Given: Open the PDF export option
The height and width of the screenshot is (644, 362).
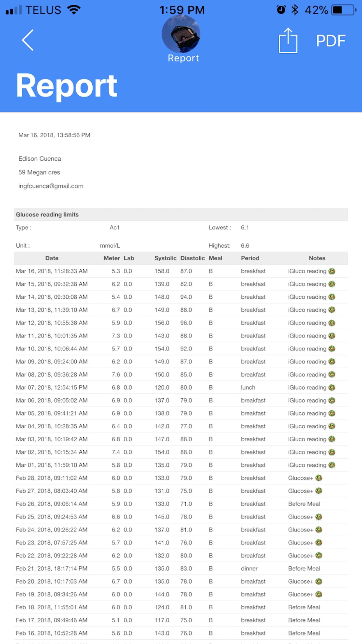Looking at the screenshot, I should 331,41.
